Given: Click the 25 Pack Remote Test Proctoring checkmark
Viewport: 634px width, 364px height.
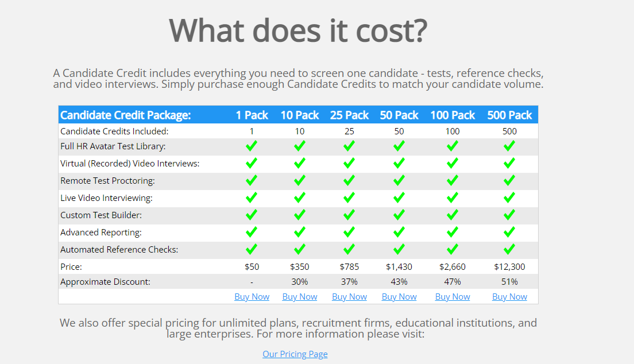Looking at the screenshot, I should (x=349, y=181).
